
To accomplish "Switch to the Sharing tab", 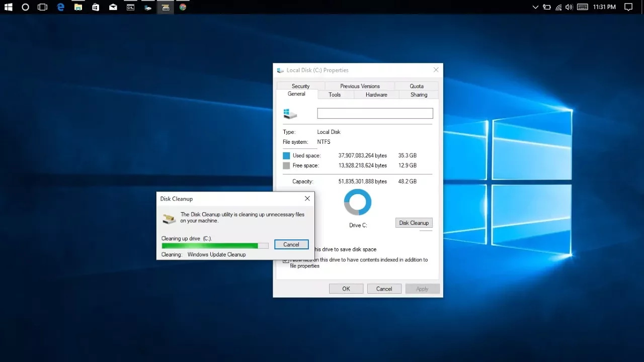I will pyautogui.click(x=419, y=95).
